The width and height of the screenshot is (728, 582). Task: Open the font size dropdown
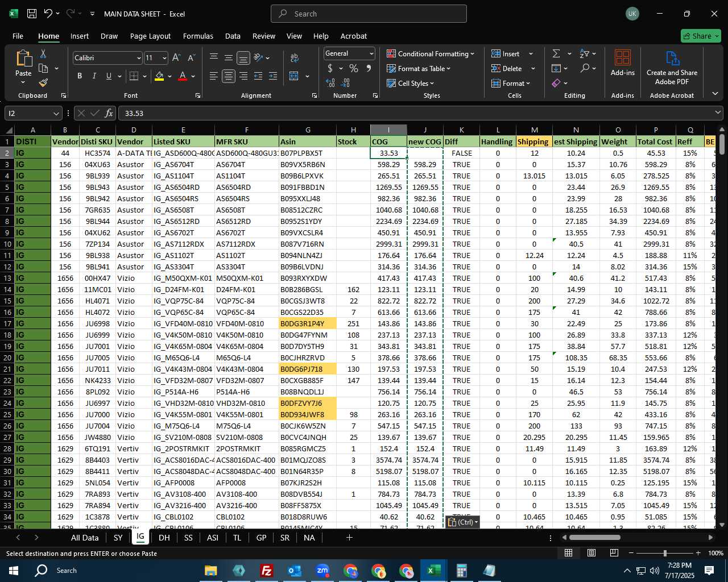[164, 58]
